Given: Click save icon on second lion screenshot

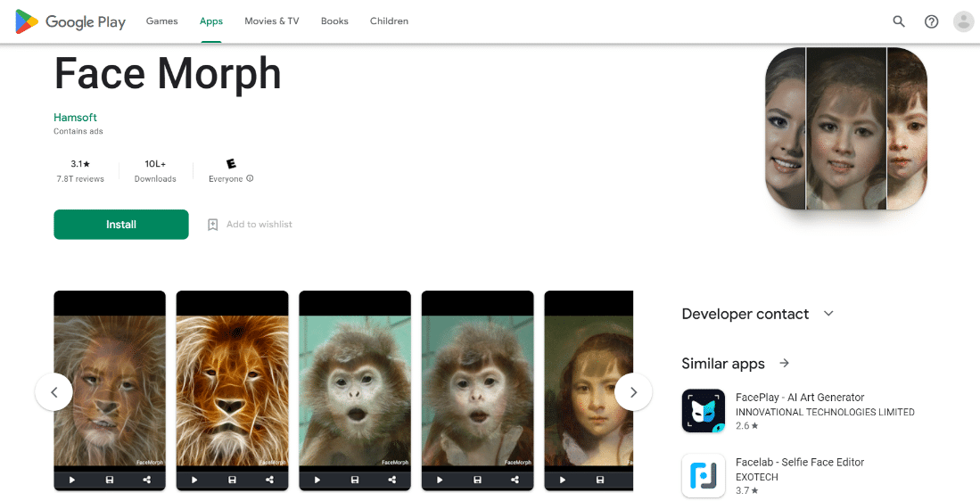Looking at the screenshot, I should (232, 480).
